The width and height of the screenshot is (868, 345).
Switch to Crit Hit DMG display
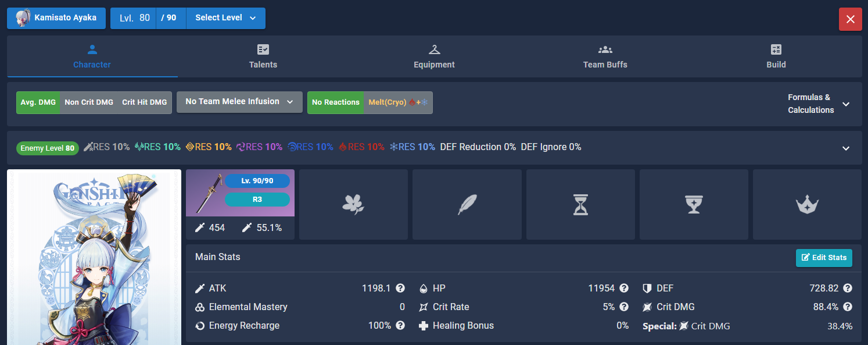pyautogui.click(x=144, y=102)
